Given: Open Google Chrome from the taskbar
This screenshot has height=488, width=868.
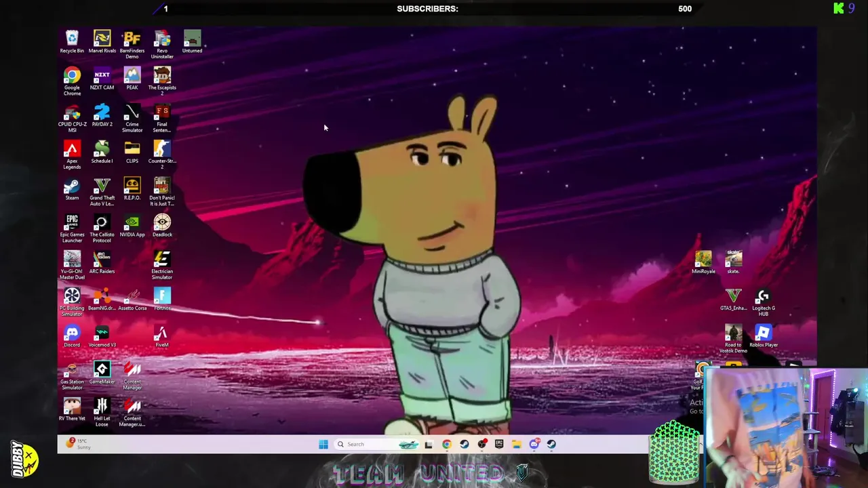Looking at the screenshot, I should pos(446,444).
